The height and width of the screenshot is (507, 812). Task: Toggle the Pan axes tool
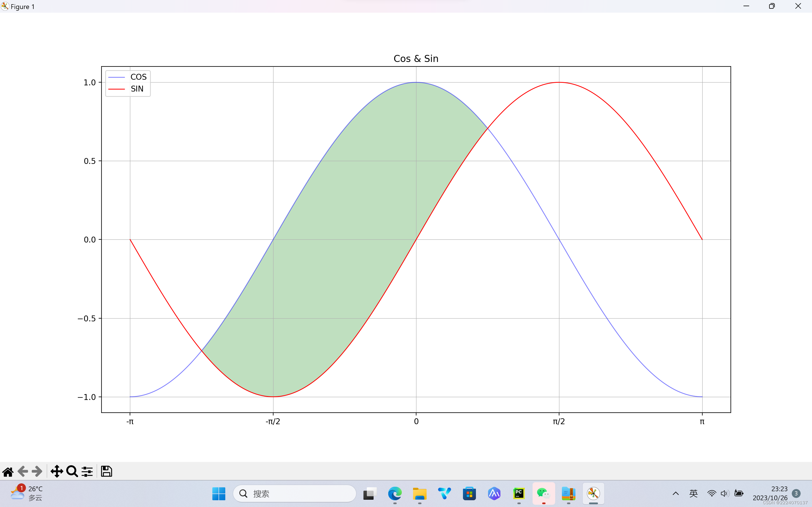[x=57, y=472]
